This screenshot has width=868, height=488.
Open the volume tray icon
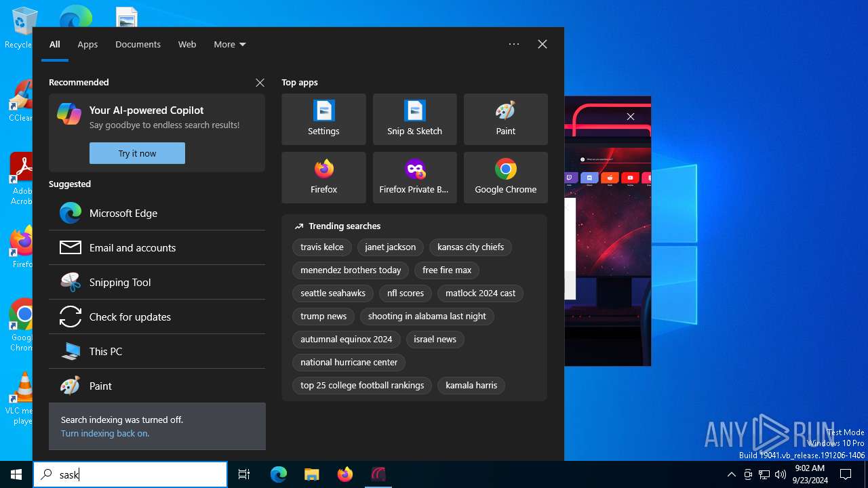(x=780, y=474)
